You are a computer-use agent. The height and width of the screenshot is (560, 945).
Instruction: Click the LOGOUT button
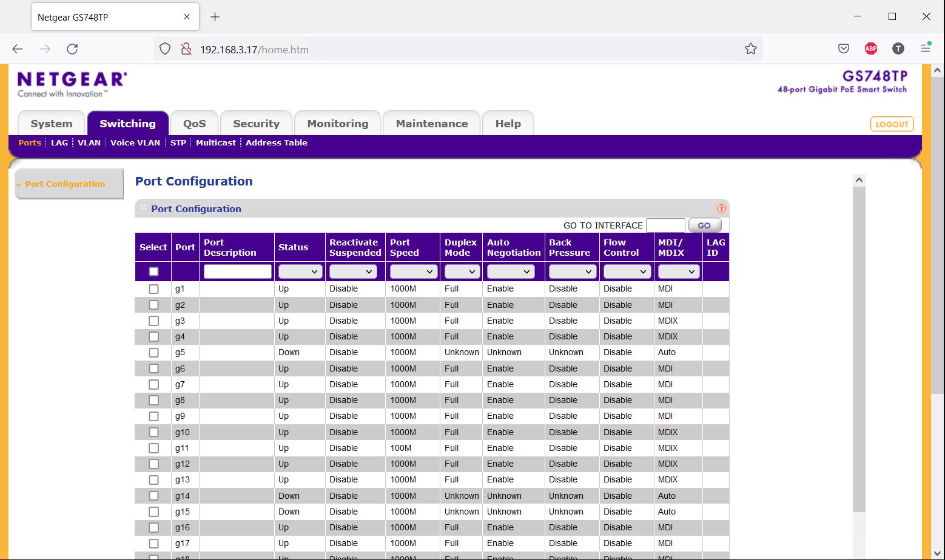892,124
